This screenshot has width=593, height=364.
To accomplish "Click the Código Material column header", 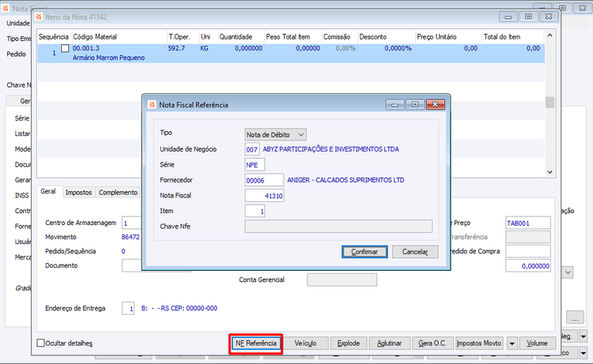I will (119, 36).
